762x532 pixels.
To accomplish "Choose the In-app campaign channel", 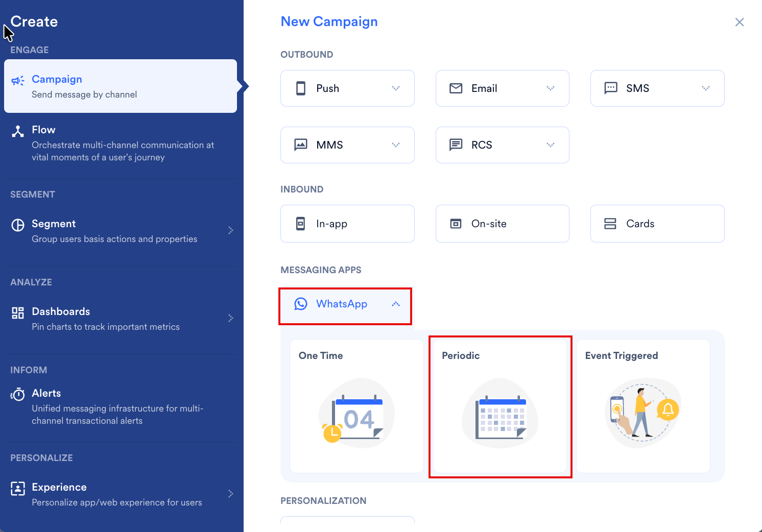I will (x=347, y=224).
